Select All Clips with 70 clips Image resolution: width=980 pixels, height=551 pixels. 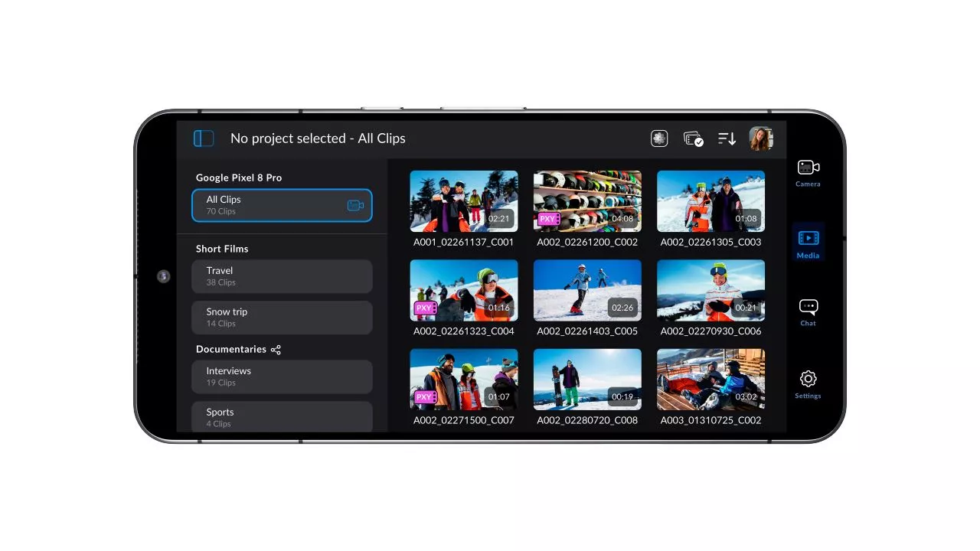282,205
